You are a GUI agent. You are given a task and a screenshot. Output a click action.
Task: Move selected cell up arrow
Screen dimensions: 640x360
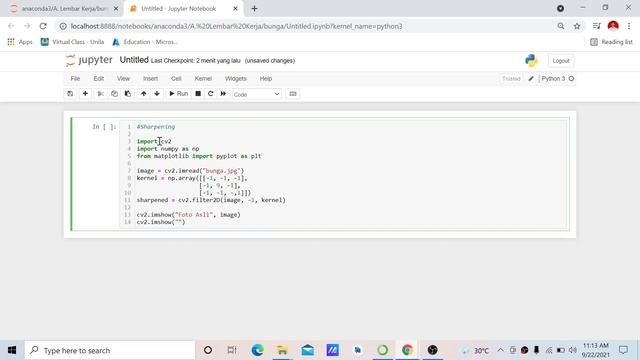[x=144, y=94]
